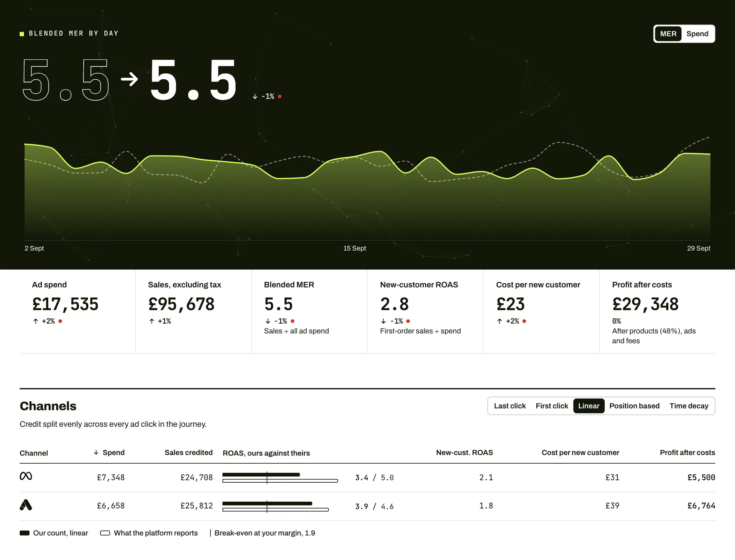Click the down arrow in Blended MER card
Viewport: 735px width, 560px height.
click(x=267, y=321)
